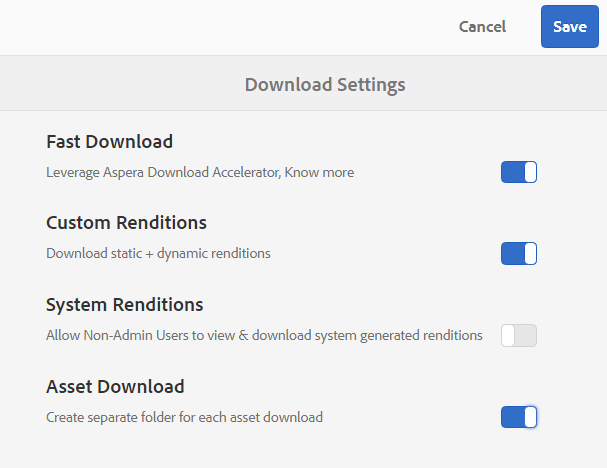Switch off the Asset Download toggle
Image resolution: width=607 pixels, height=468 pixels.
point(519,417)
